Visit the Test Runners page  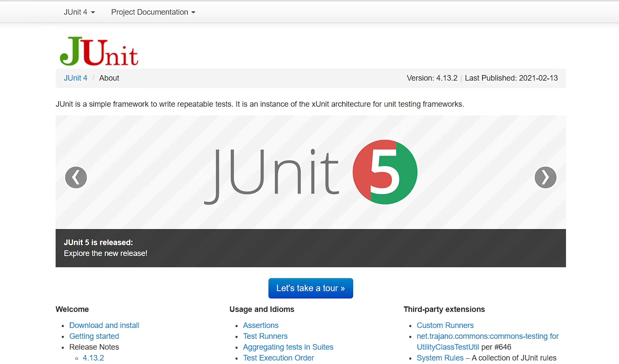tap(265, 336)
